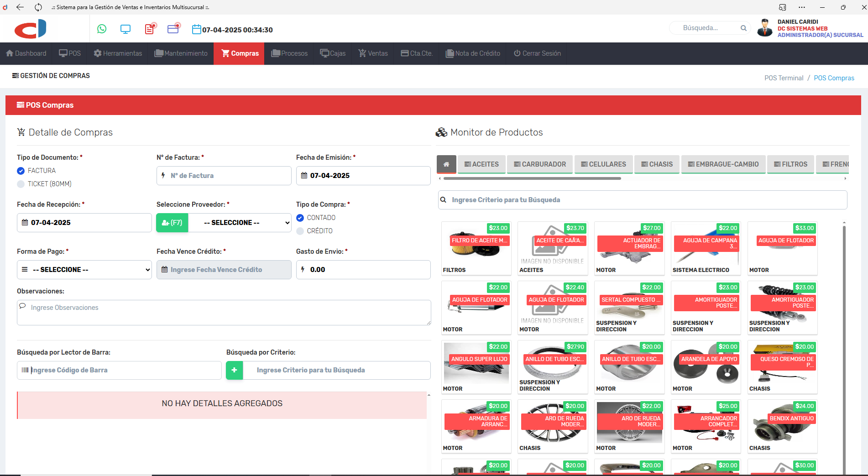Open the Procesos menu
Image resolution: width=868 pixels, height=476 pixels.
(289, 53)
